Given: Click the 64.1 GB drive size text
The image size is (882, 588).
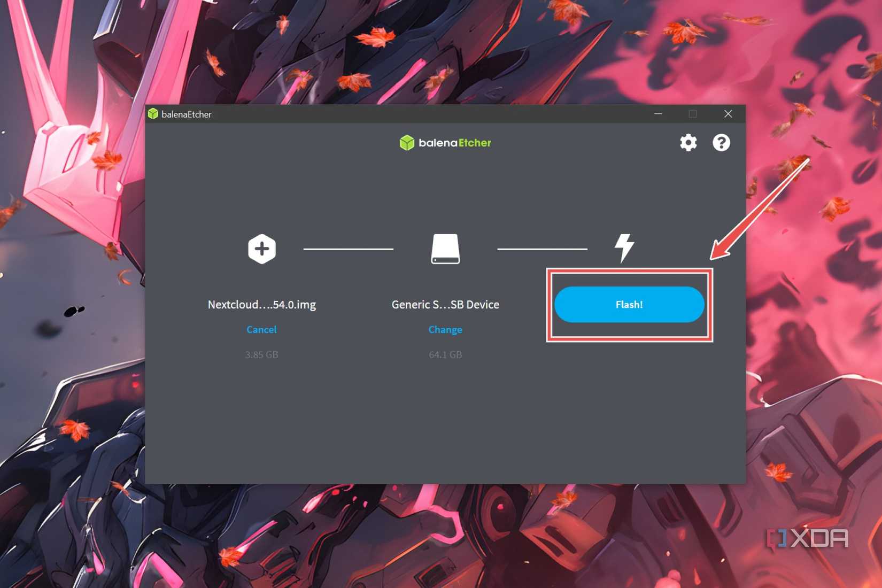Looking at the screenshot, I should (445, 354).
